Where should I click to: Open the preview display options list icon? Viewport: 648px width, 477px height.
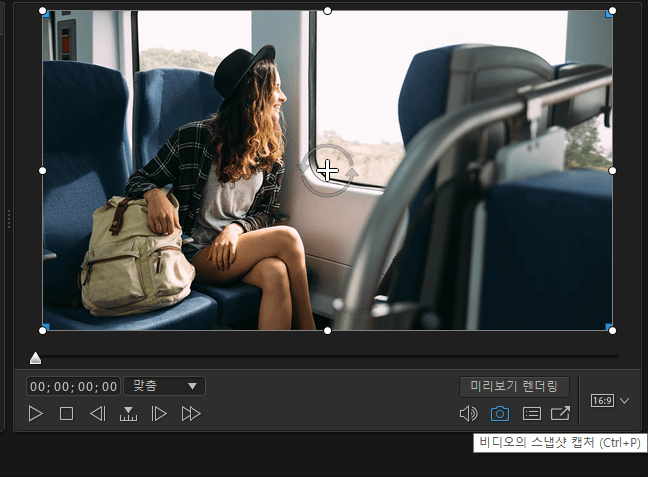(x=531, y=414)
